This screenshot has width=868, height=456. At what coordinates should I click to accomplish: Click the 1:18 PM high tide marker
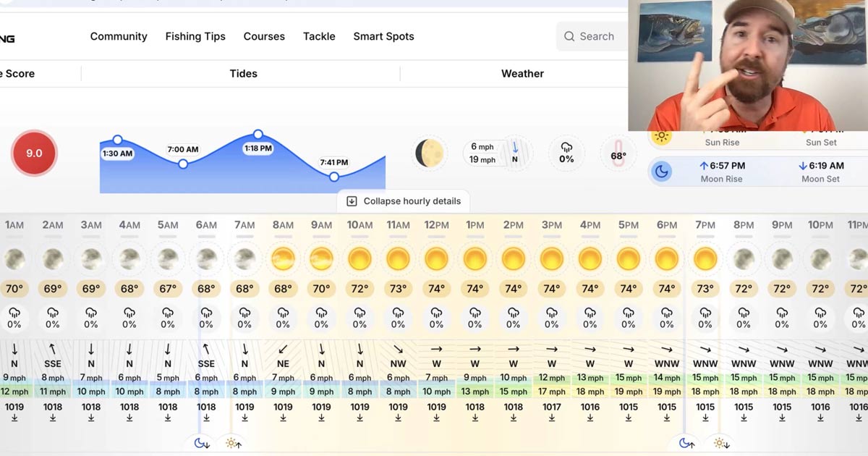[x=258, y=135]
